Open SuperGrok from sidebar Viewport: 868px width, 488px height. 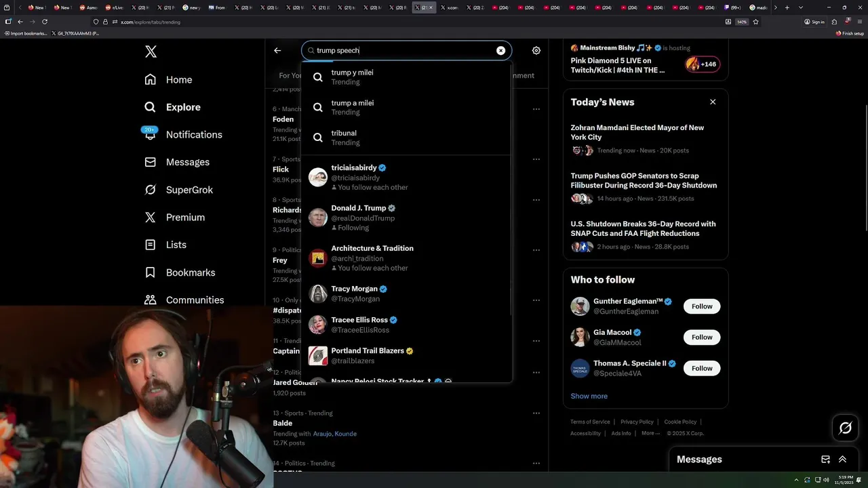[x=179, y=190]
